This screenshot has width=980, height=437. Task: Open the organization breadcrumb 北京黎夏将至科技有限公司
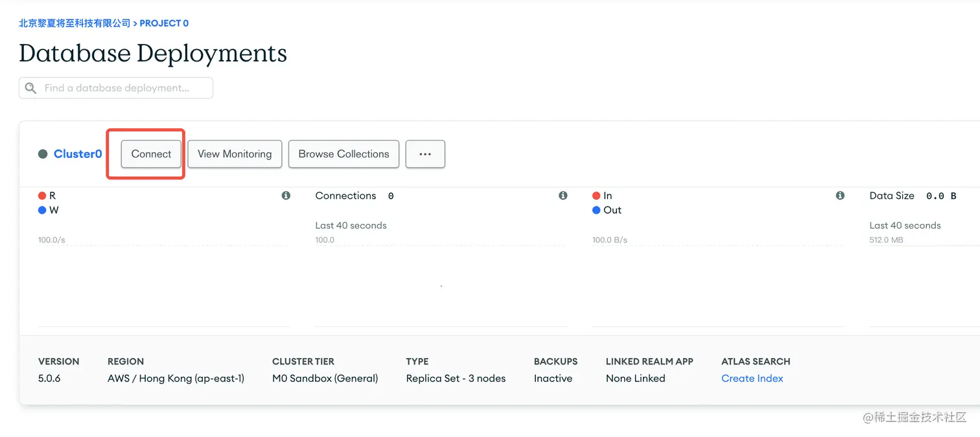point(75,23)
